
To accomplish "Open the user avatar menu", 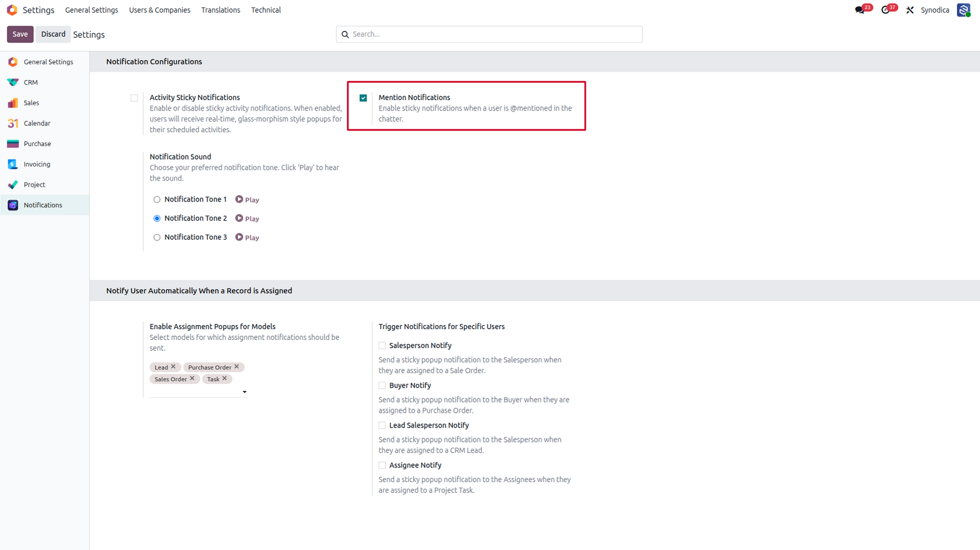I will tap(963, 10).
